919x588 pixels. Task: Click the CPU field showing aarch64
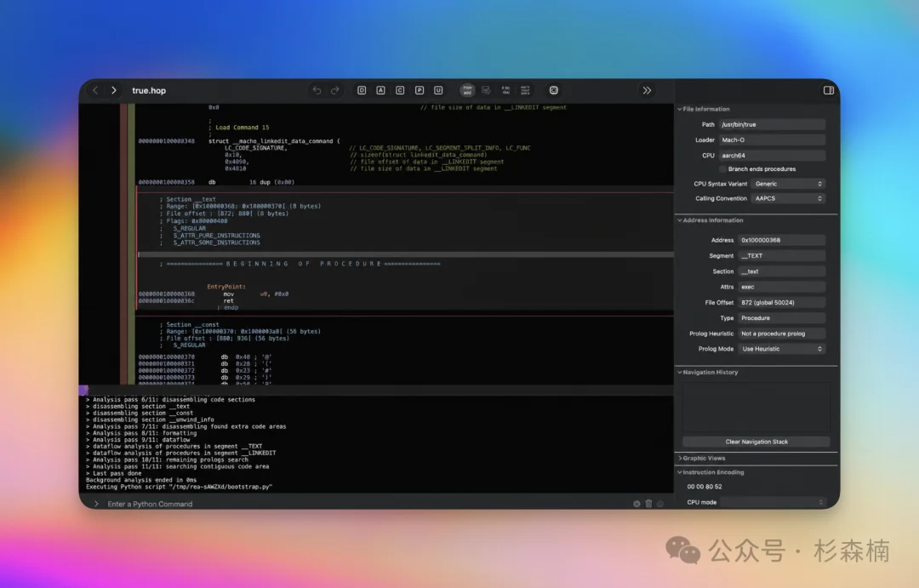point(772,156)
